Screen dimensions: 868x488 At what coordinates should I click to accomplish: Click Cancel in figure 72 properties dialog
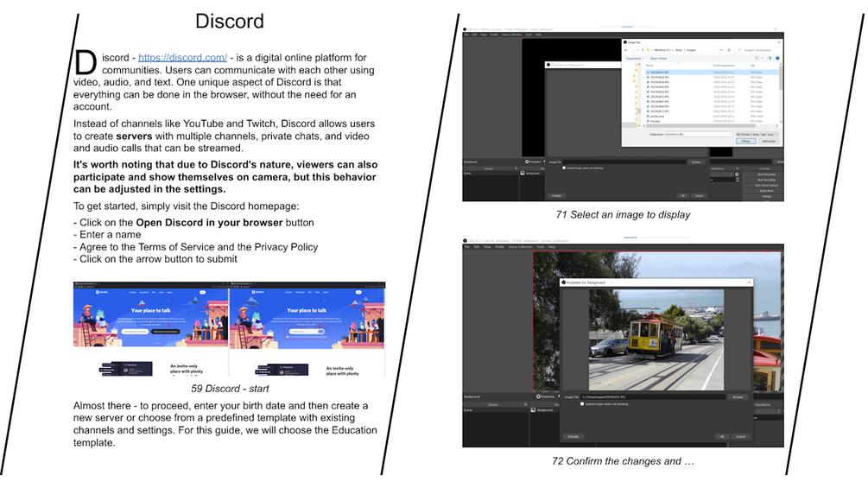point(741,436)
